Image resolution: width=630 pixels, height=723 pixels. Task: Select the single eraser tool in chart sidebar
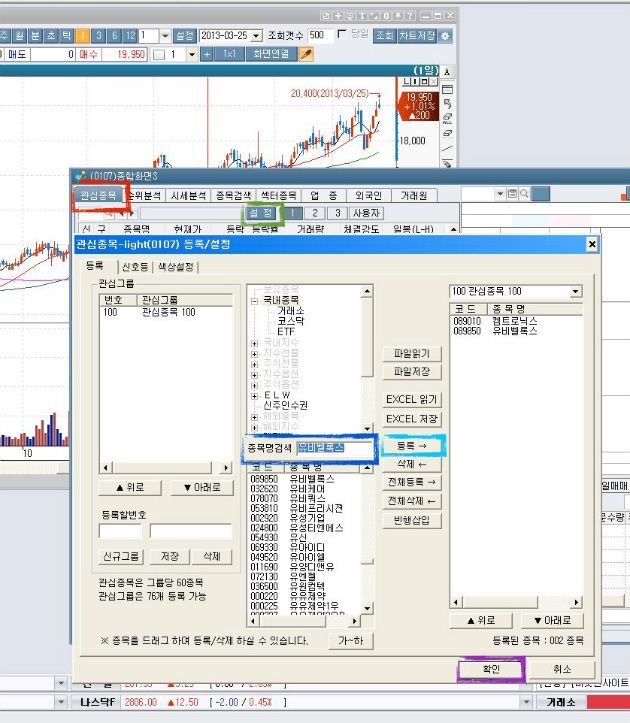pos(447,133)
